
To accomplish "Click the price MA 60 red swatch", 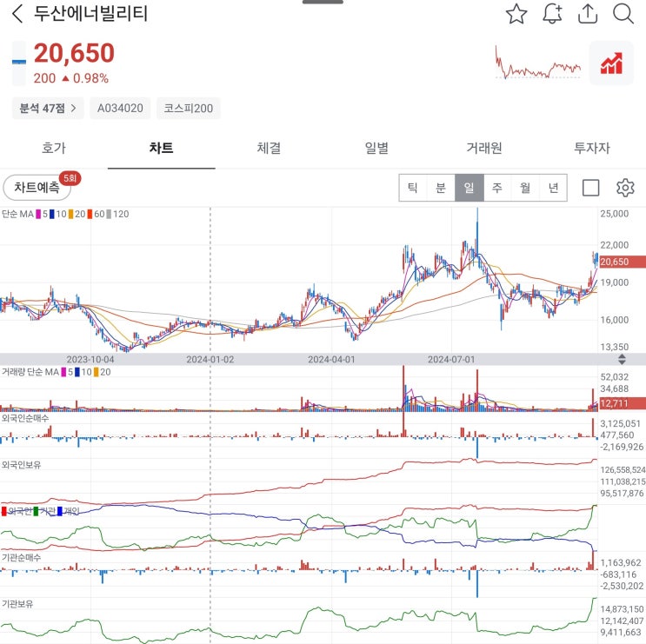I will pos(90,214).
